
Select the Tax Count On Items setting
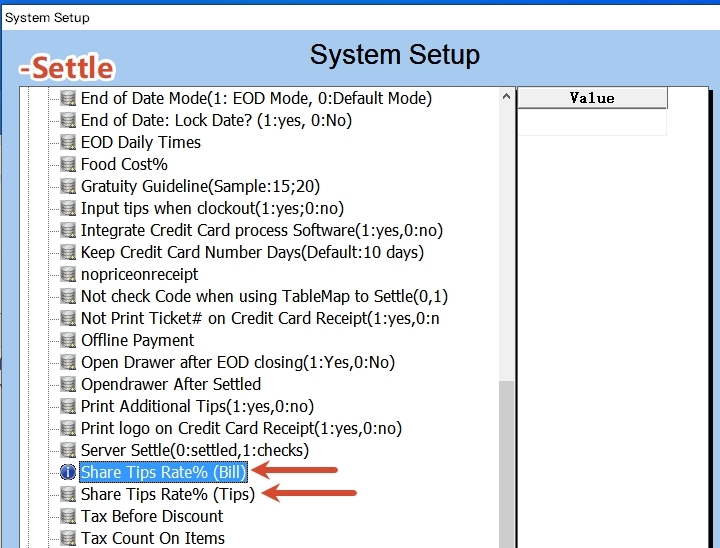click(153, 538)
